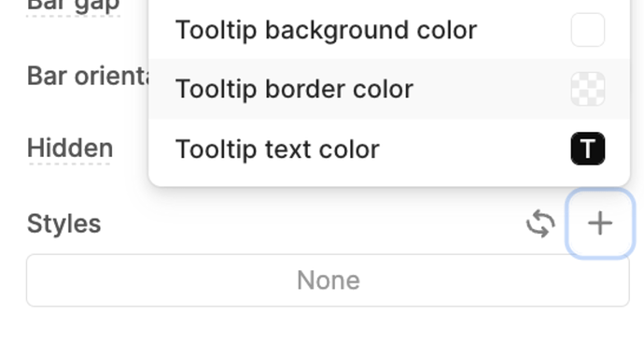Viewport: 644px width, 343px height.
Task: Click the black T text color icon
Action: click(588, 149)
